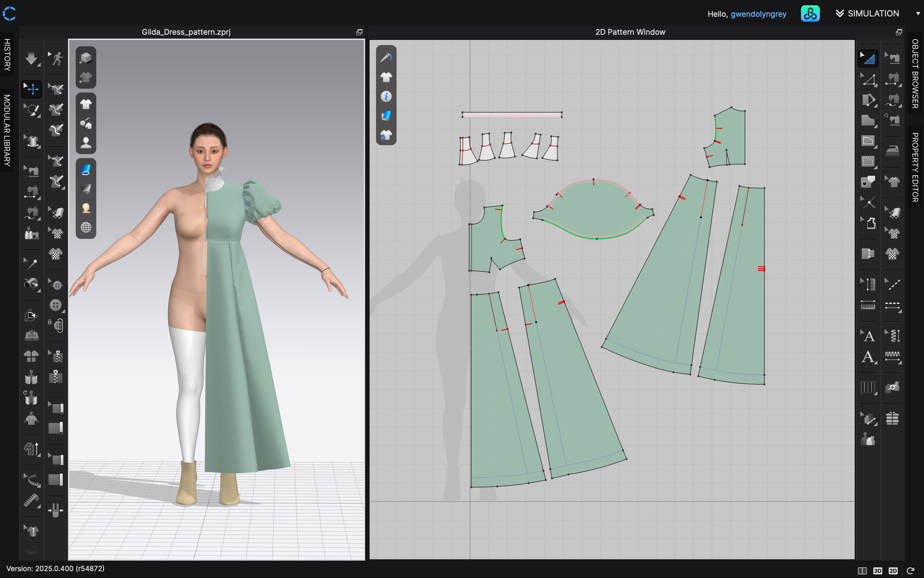The image size is (924, 578).
Task: Select the steam iron tool
Action: [892, 151]
